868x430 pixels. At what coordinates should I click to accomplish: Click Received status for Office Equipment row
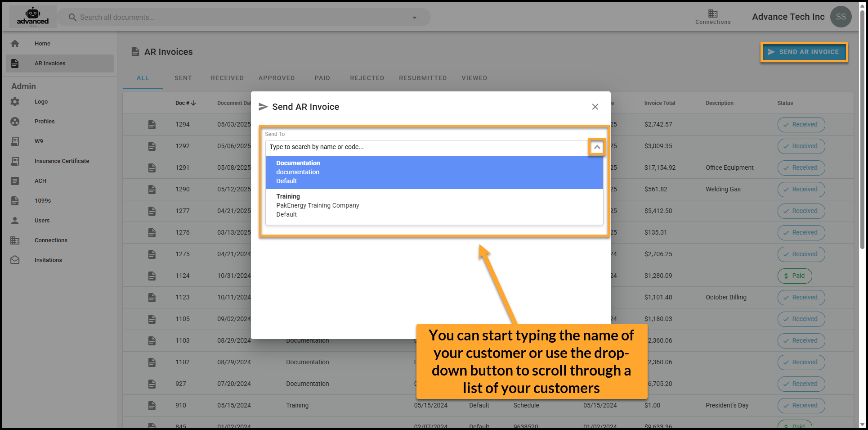tap(801, 168)
